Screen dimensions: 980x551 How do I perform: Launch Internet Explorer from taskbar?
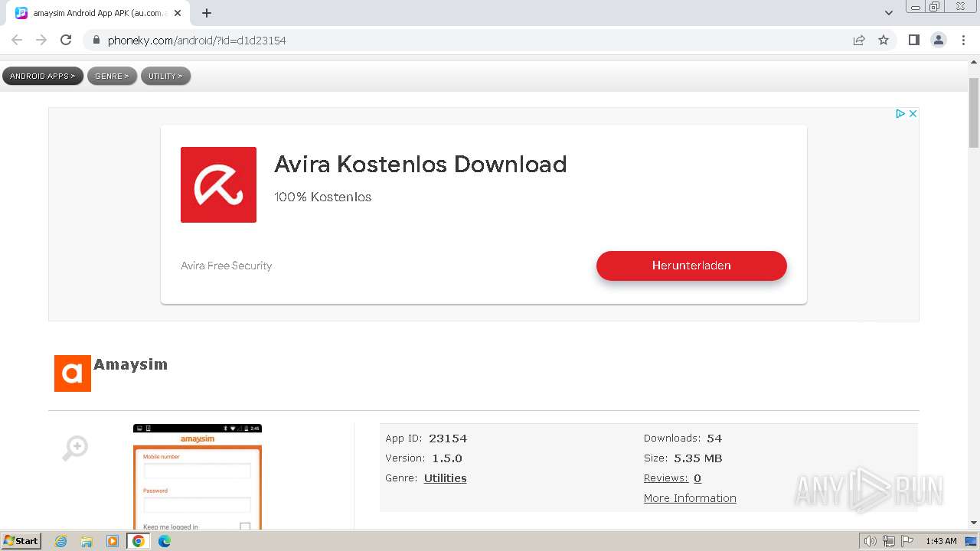(61, 541)
